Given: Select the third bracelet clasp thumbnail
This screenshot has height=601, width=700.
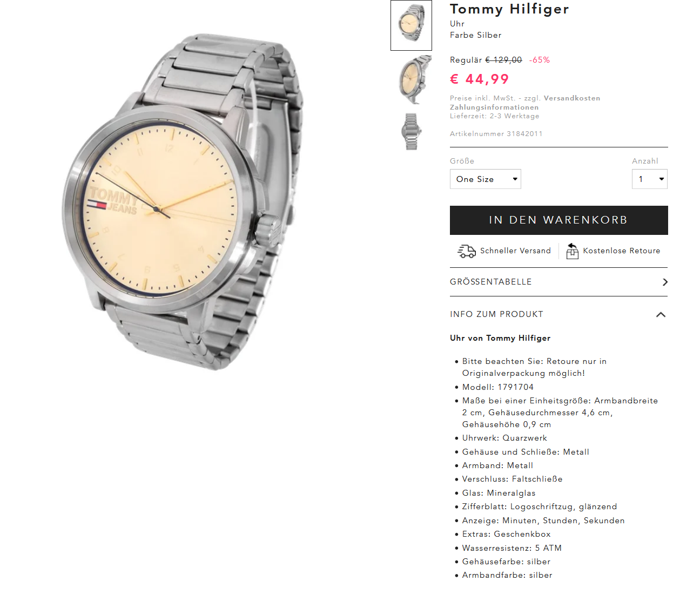Looking at the screenshot, I should (412, 131).
